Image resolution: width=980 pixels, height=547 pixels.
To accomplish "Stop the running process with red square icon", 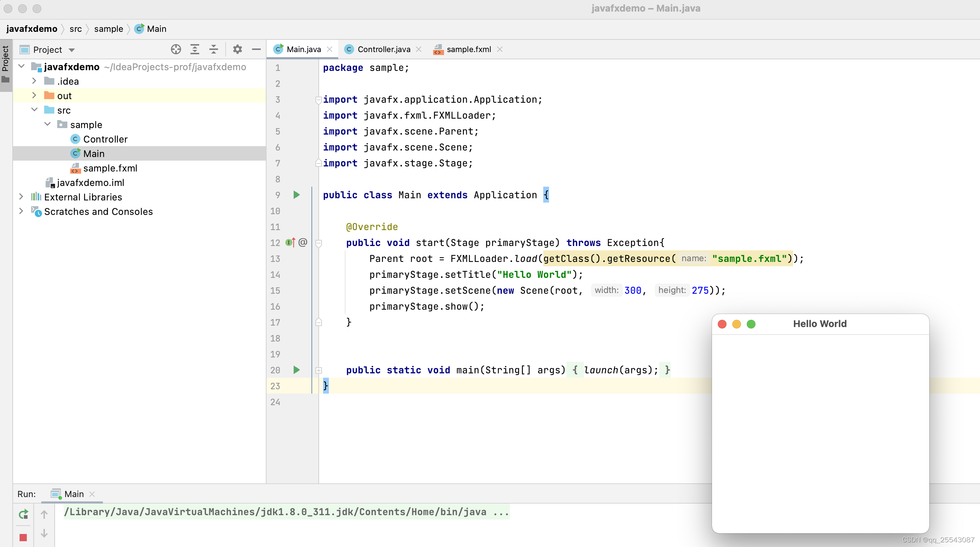I will (23, 538).
